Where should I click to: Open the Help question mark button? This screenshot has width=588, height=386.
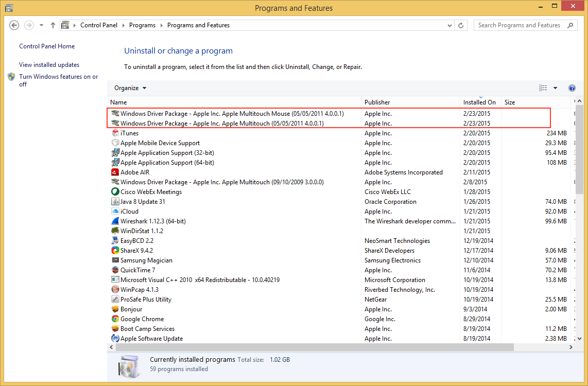(572, 88)
